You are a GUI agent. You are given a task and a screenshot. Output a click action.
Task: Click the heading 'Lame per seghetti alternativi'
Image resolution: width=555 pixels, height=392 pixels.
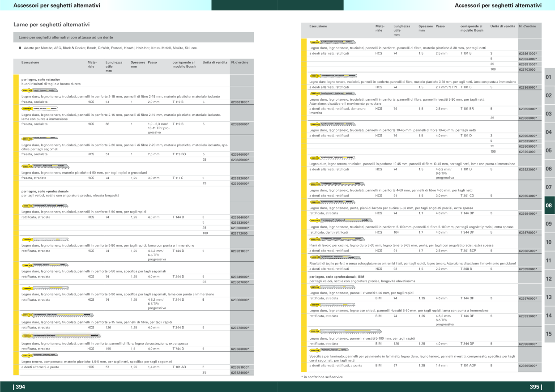[x=51, y=25]
